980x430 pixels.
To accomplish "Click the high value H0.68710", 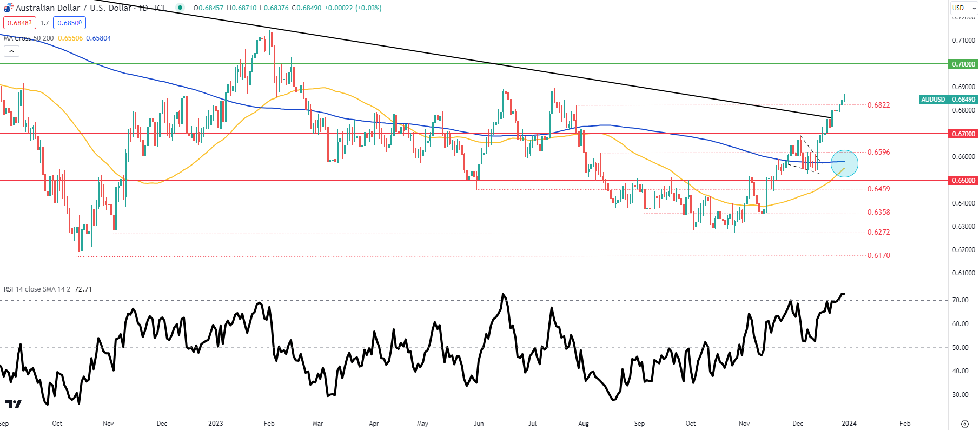I will click(242, 8).
